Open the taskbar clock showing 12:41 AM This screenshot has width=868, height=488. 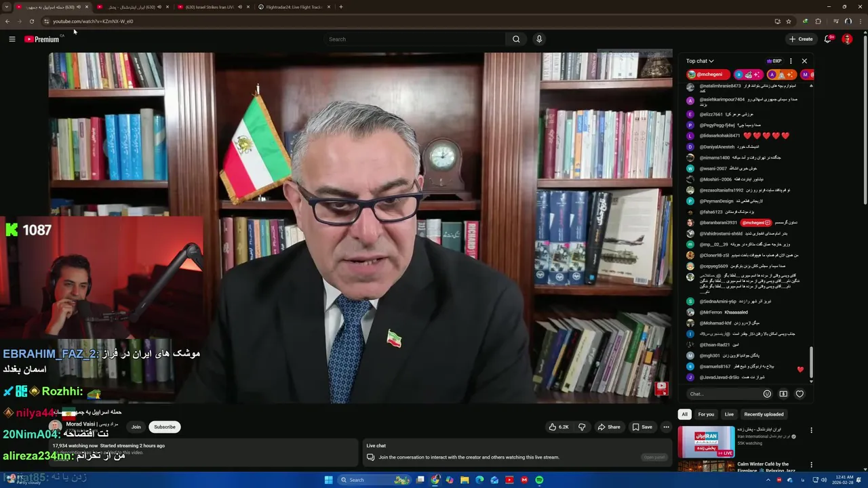(844, 480)
